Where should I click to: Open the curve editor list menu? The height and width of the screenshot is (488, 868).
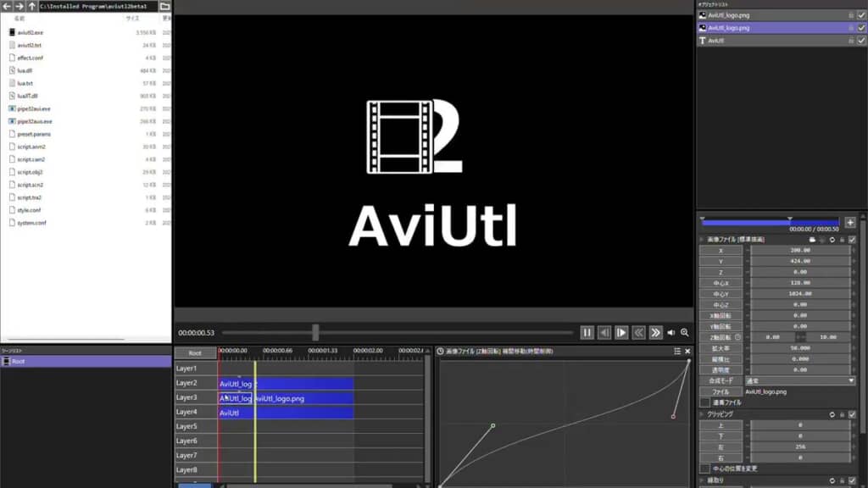[x=677, y=352]
